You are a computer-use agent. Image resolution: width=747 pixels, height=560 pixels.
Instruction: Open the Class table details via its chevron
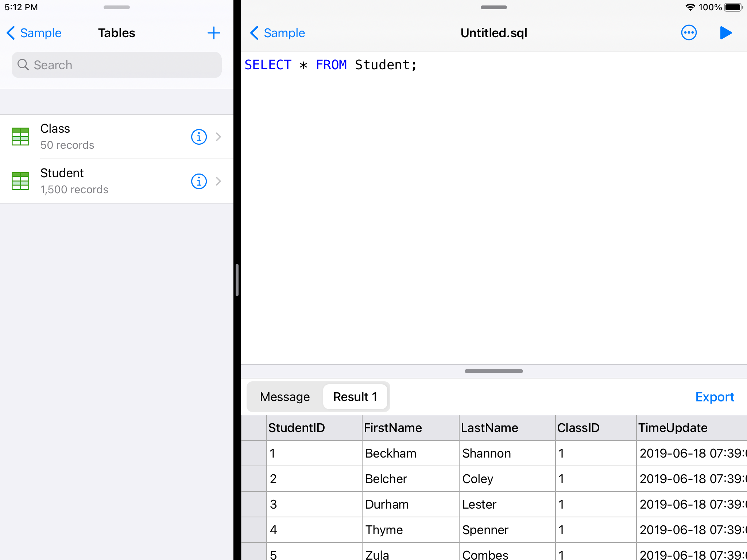(x=218, y=137)
